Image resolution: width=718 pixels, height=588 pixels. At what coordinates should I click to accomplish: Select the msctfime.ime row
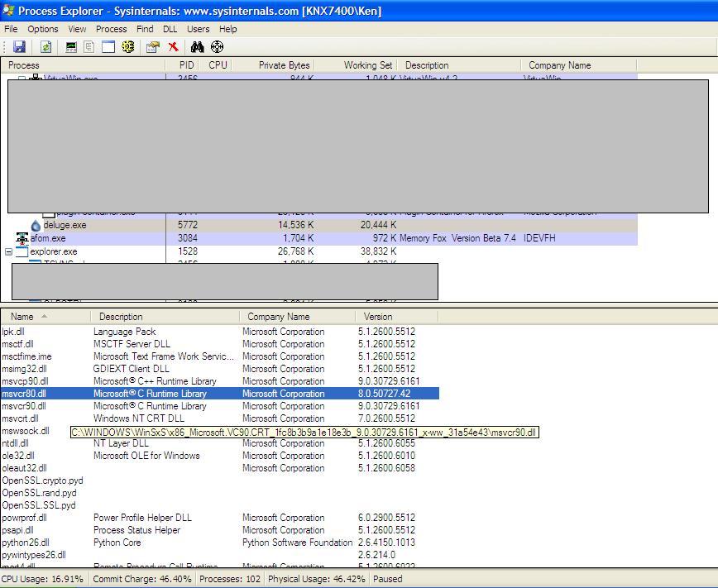coord(220,356)
